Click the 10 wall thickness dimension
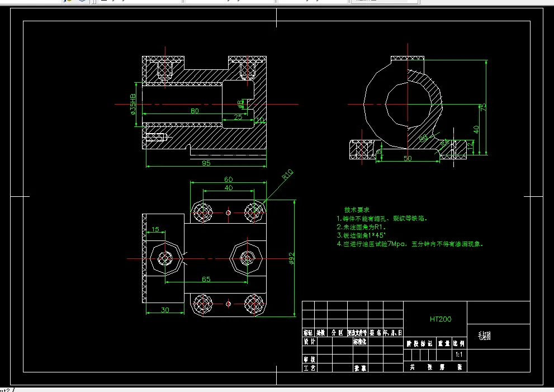The image size is (554, 392). [x=261, y=120]
